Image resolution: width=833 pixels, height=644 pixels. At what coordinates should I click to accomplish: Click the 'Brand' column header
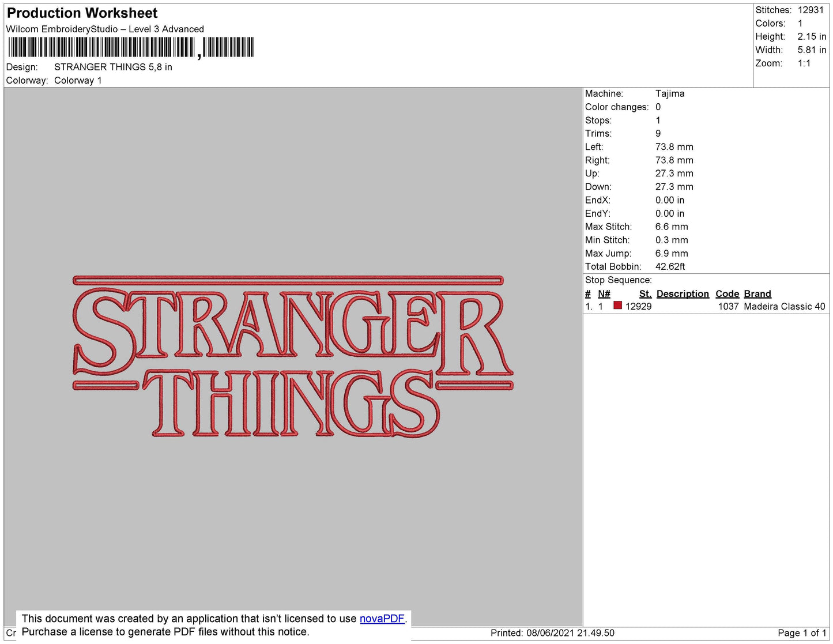pos(757,293)
